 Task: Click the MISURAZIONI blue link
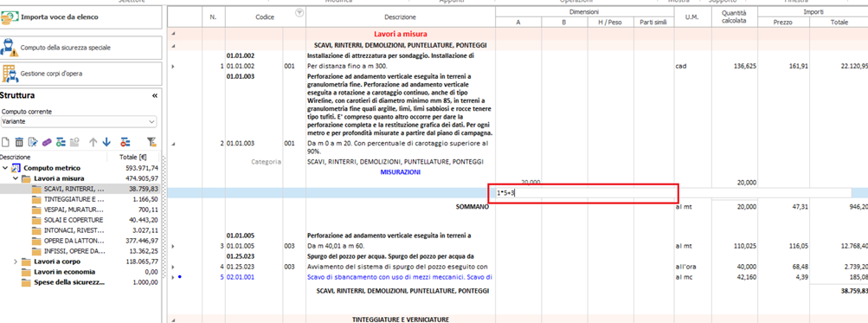tap(400, 172)
